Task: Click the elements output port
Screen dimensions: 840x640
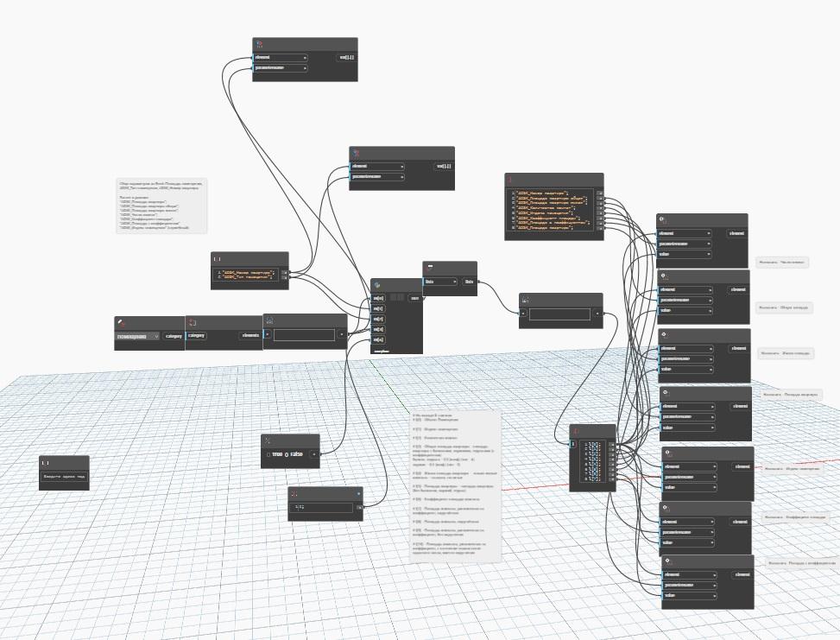Action: pos(250,335)
